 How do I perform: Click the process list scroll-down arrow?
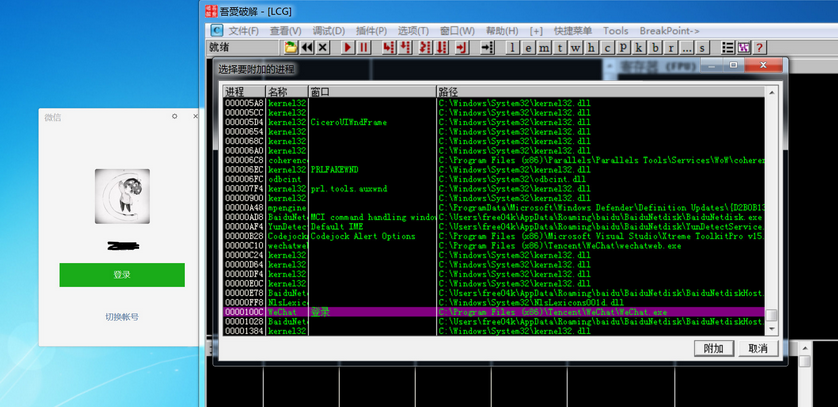(x=771, y=329)
